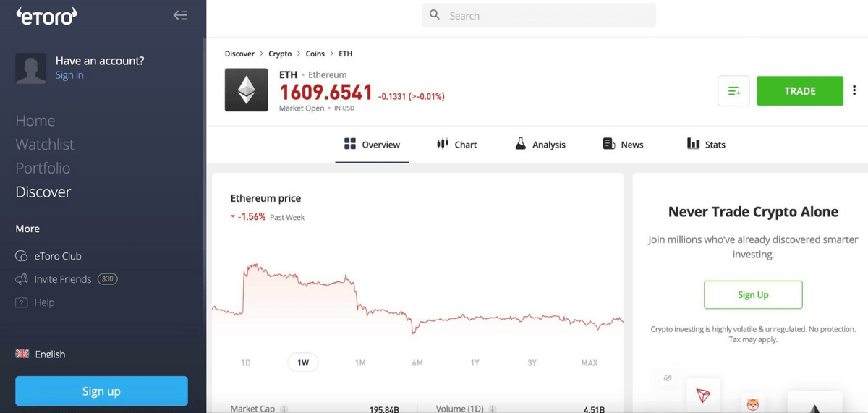Change the English language setting

pos(50,354)
